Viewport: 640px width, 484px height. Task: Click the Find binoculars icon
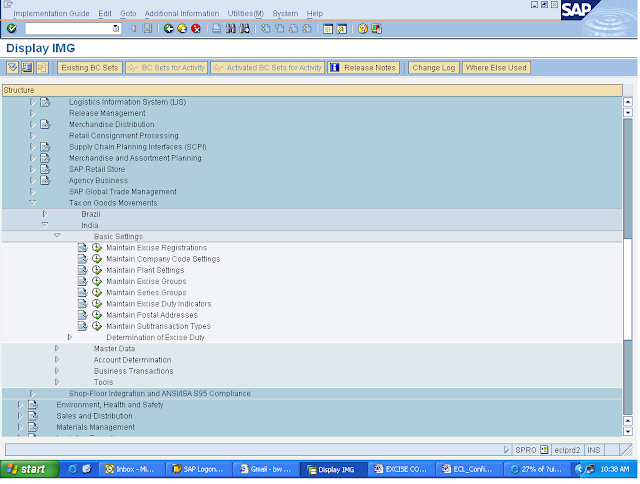231,29
